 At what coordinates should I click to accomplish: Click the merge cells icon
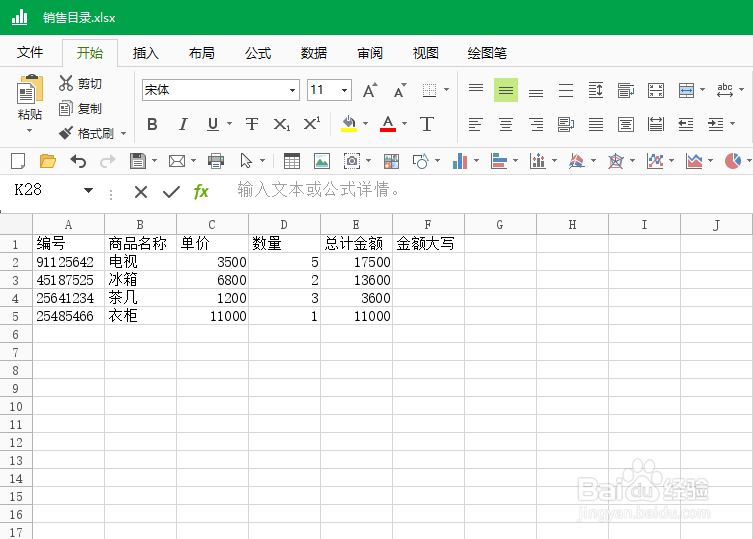coord(686,90)
